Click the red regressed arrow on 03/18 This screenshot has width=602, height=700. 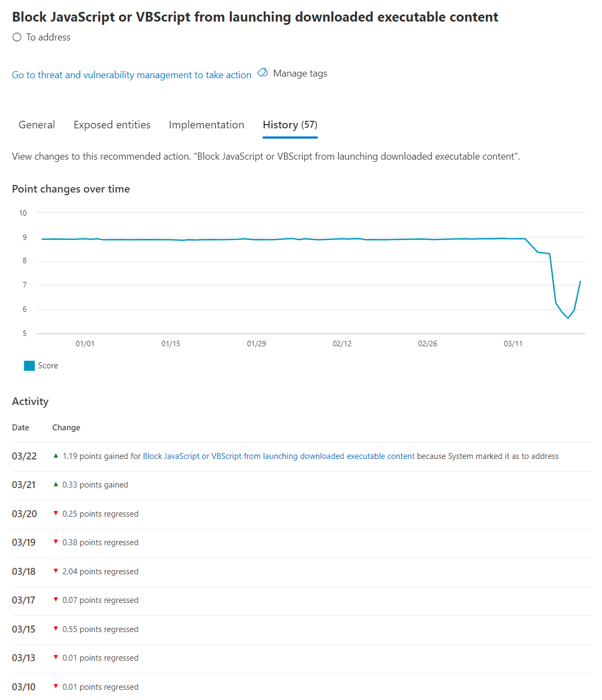(56, 571)
